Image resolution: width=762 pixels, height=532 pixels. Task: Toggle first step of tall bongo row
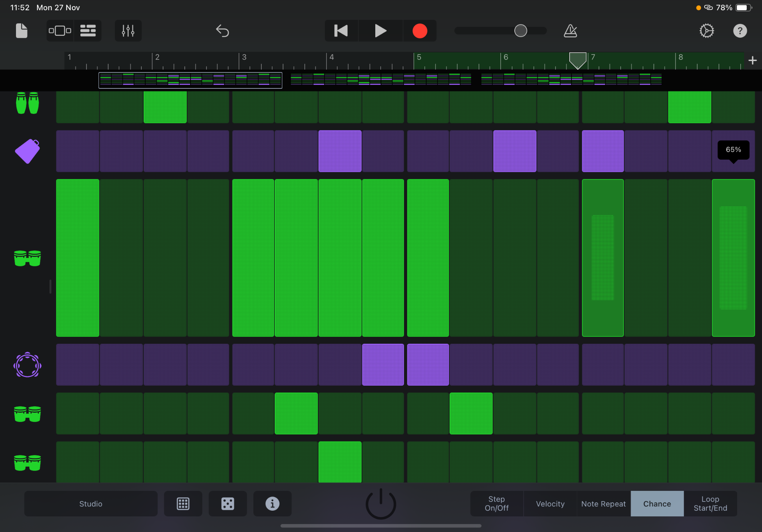click(x=78, y=258)
